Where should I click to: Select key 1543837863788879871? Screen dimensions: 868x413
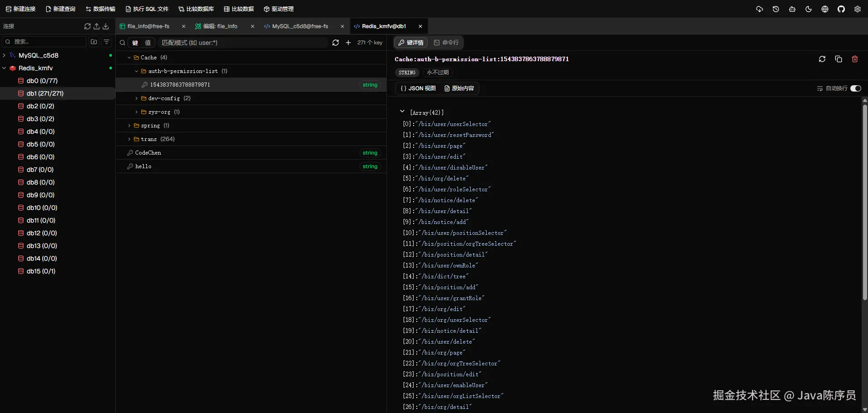[x=251, y=85]
